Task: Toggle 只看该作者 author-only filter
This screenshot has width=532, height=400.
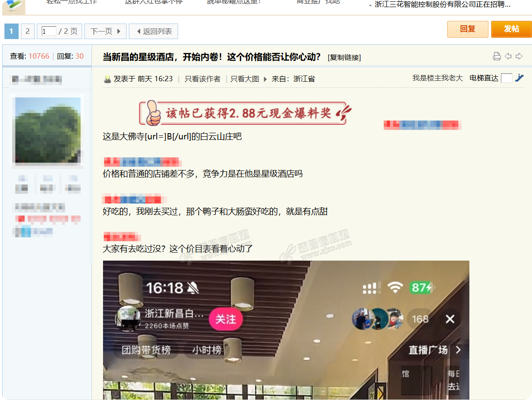Action: click(202, 79)
